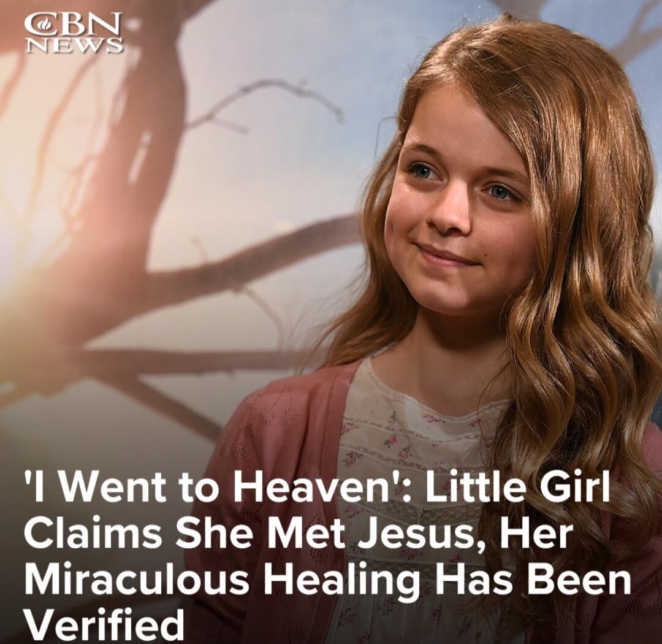Click the word 'Claims' in the headline
662x644 pixels.
(x=93, y=533)
